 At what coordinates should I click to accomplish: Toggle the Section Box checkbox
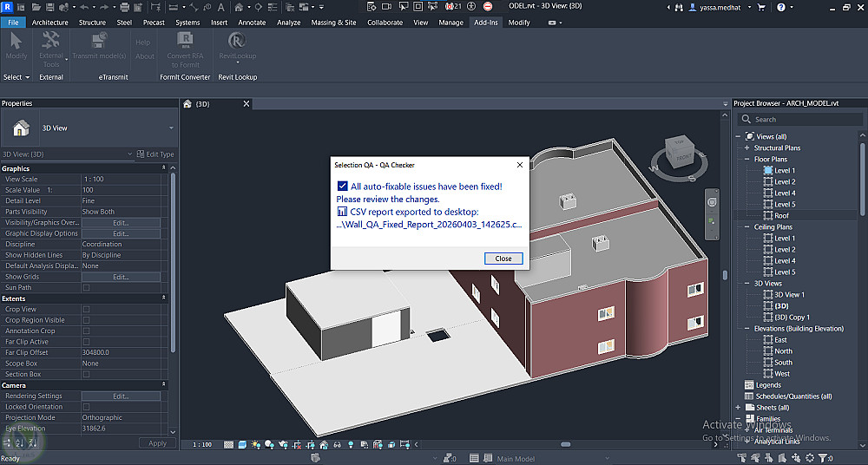[x=86, y=374]
